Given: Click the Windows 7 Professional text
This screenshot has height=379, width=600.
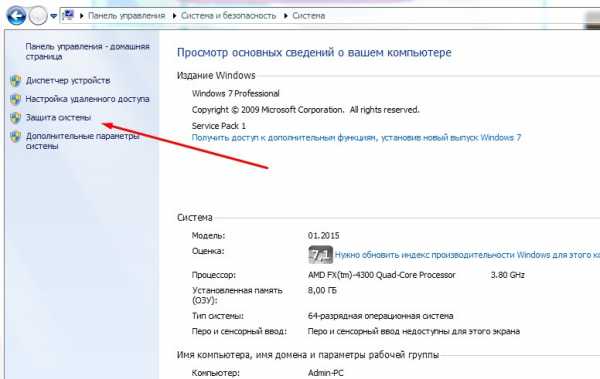Looking at the screenshot, I should pos(236,93).
